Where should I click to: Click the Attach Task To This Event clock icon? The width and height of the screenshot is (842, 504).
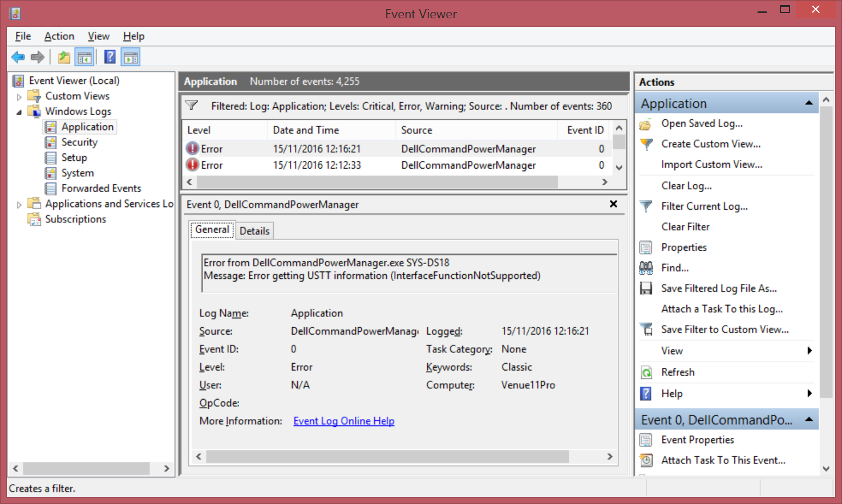point(646,460)
